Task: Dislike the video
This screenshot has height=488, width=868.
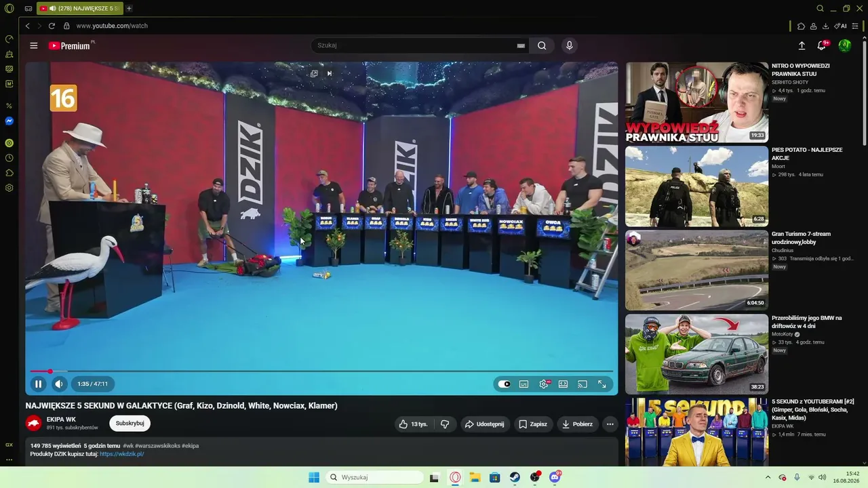Action: point(445,424)
